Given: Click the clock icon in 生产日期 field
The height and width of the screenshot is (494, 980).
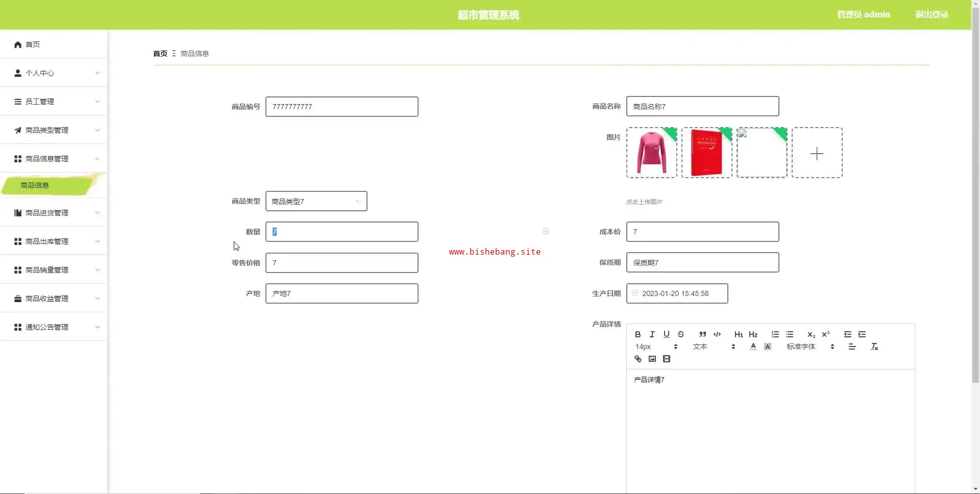Looking at the screenshot, I should pos(635,293).
